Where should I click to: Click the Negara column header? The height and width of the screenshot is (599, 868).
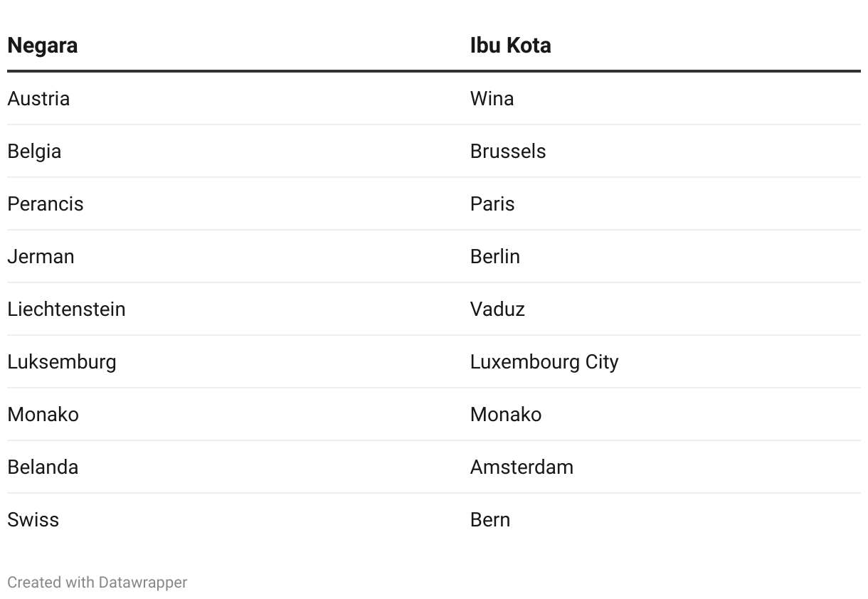(43, 46)
